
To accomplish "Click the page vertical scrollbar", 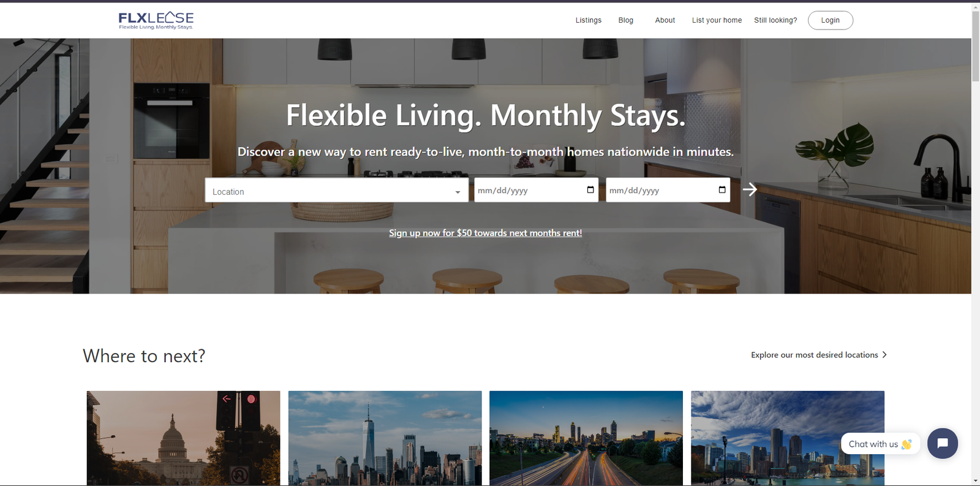I will click(975, 243).
